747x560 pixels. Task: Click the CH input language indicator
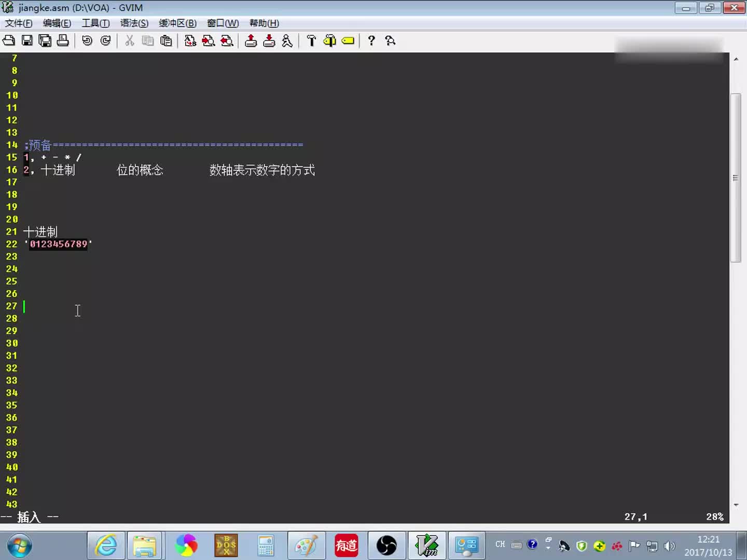(x=500, y=544)
